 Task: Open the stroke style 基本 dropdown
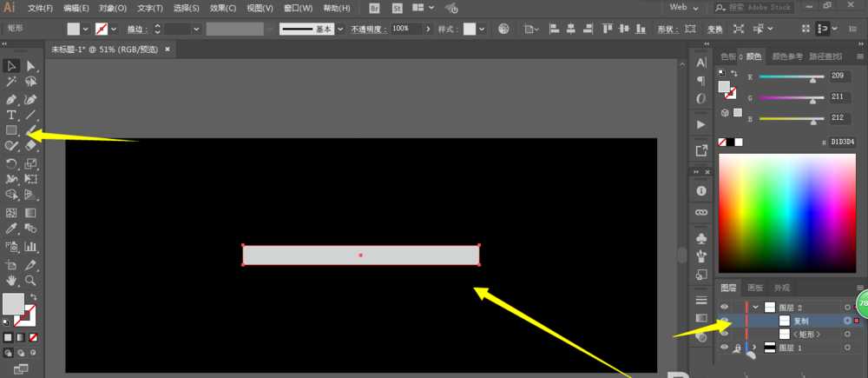340,29
